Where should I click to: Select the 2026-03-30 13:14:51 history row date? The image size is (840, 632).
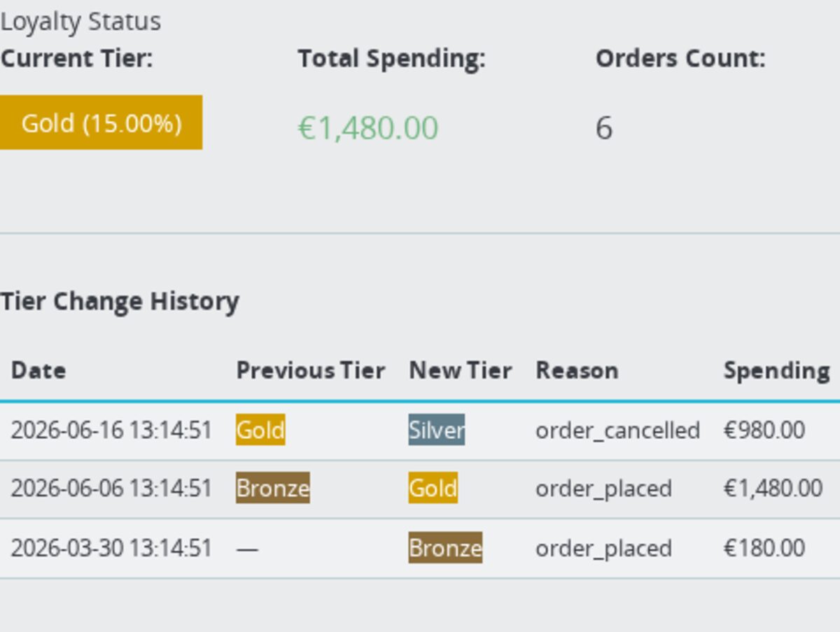111,547
